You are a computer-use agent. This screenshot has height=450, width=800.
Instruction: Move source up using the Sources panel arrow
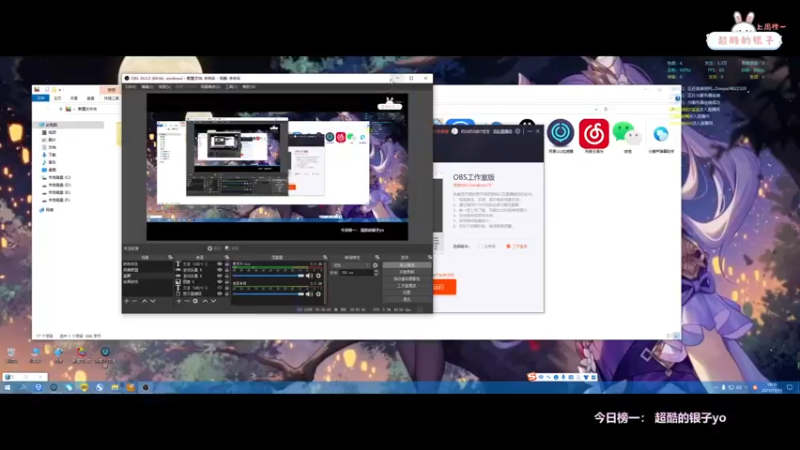tap(205, 301)
